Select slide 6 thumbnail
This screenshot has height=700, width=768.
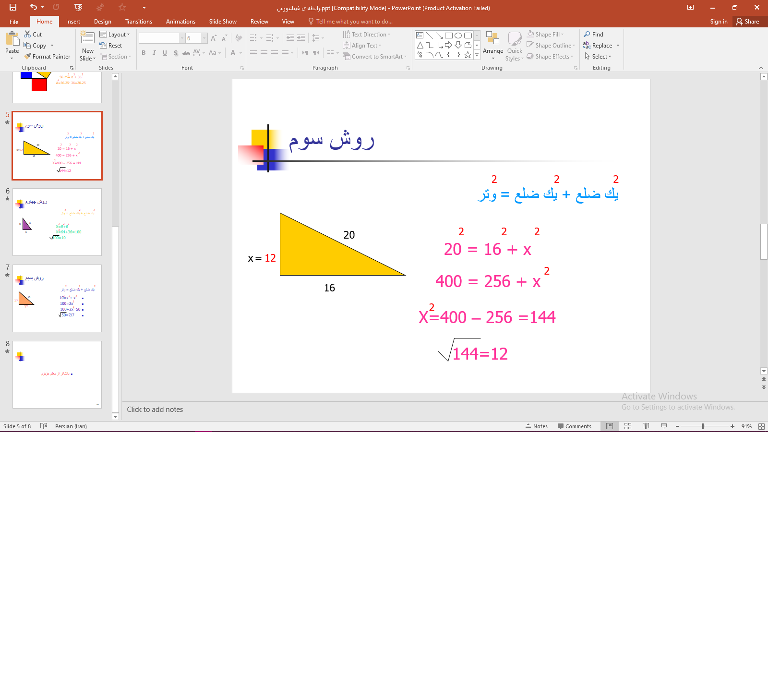point(57,222)
